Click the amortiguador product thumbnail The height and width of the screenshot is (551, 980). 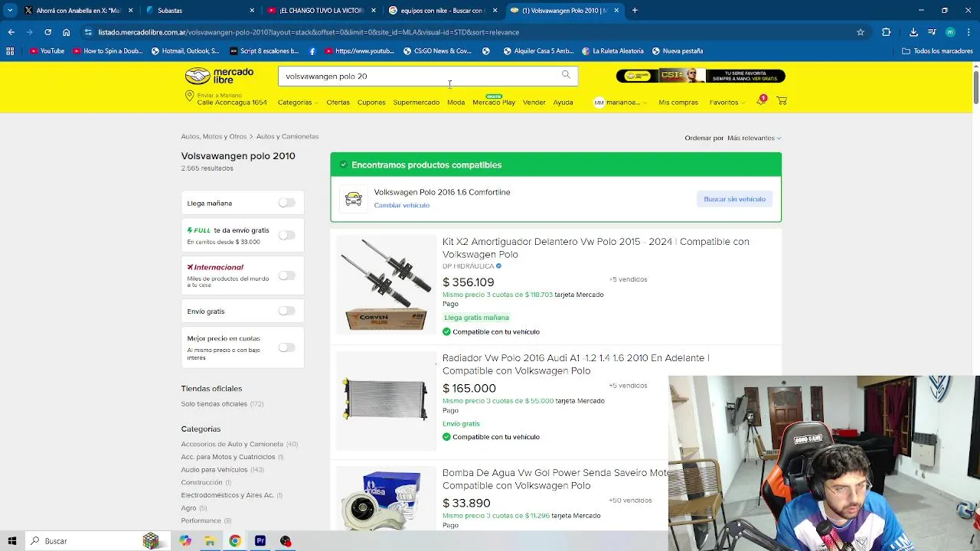tap(386, 285)
